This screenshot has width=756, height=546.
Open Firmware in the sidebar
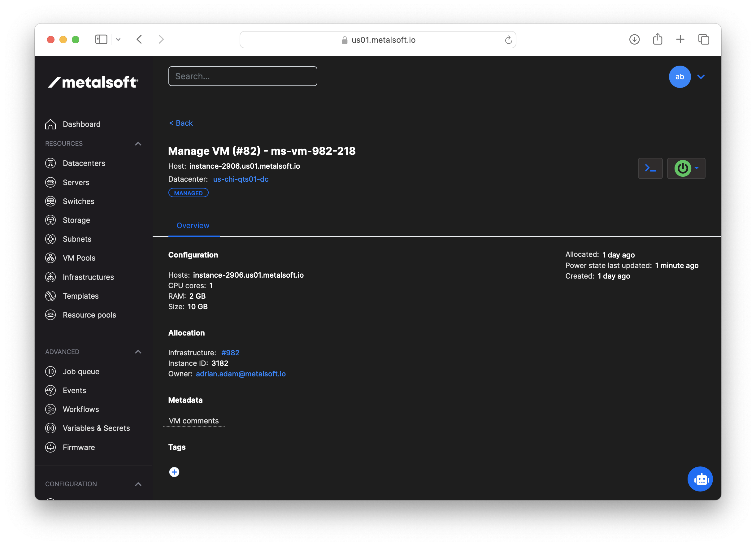pos(79,447)
